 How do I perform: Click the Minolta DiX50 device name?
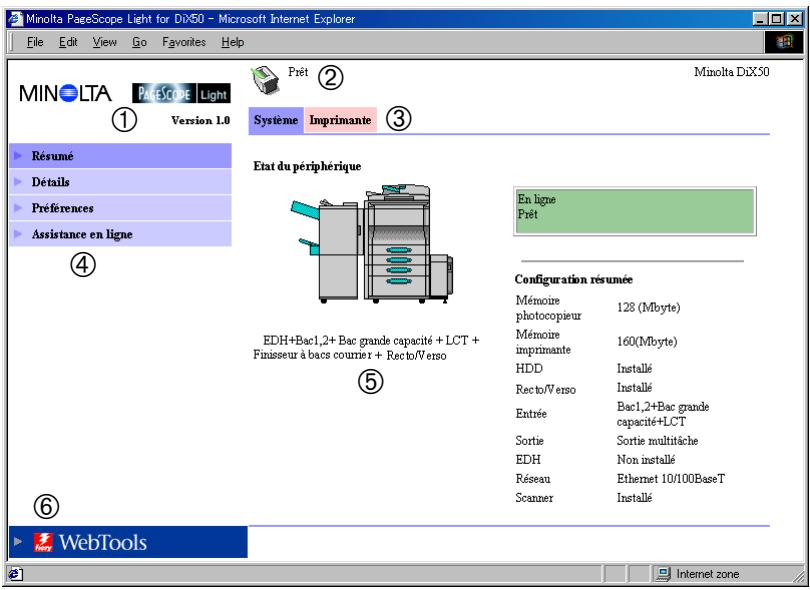731,72
